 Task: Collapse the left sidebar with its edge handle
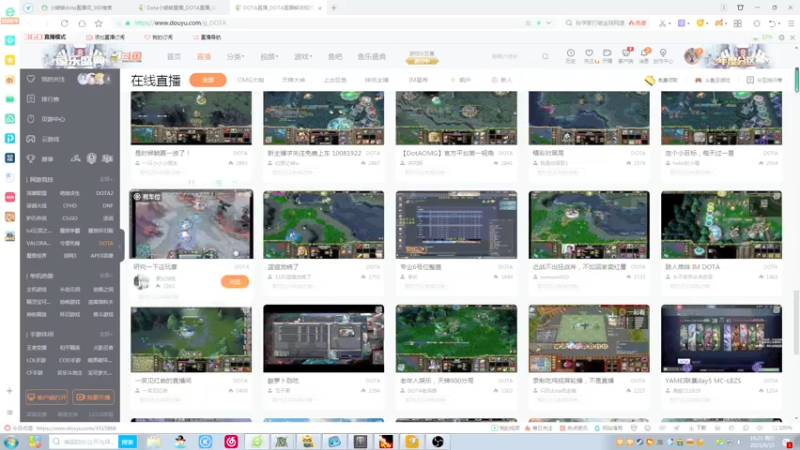pos(121,246)
